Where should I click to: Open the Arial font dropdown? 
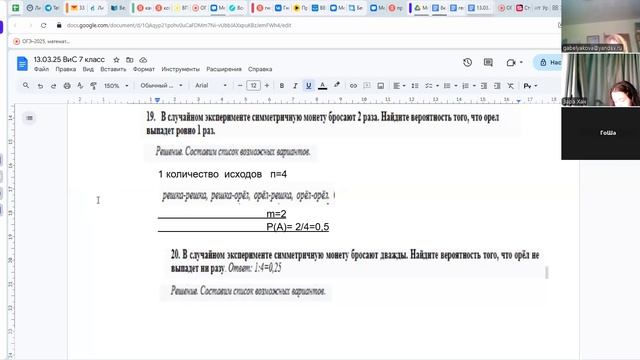tap(211, 86)
